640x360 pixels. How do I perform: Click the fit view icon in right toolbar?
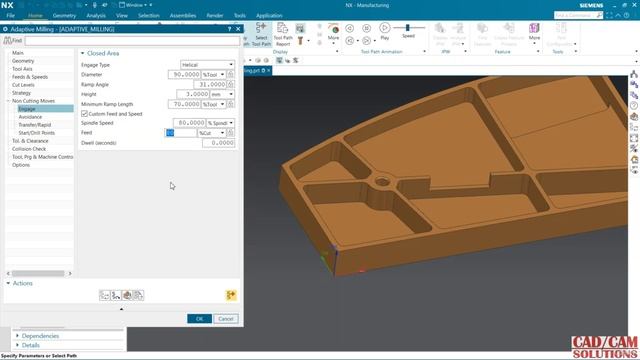[x=634, y=138]
